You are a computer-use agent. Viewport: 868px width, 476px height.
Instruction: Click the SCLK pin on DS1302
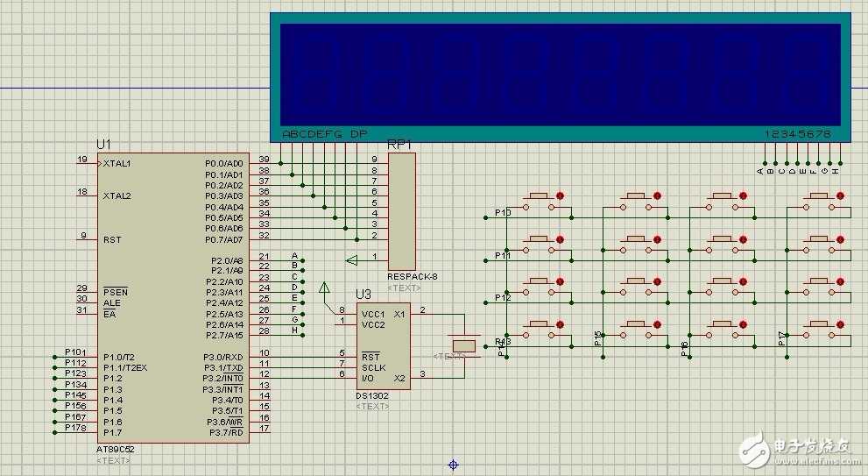click(374, 368)
